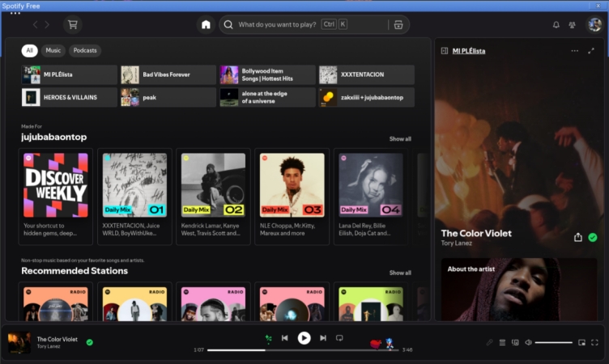Open the three-dots app menu
609x364 pixels.
[x=15, y=14]
